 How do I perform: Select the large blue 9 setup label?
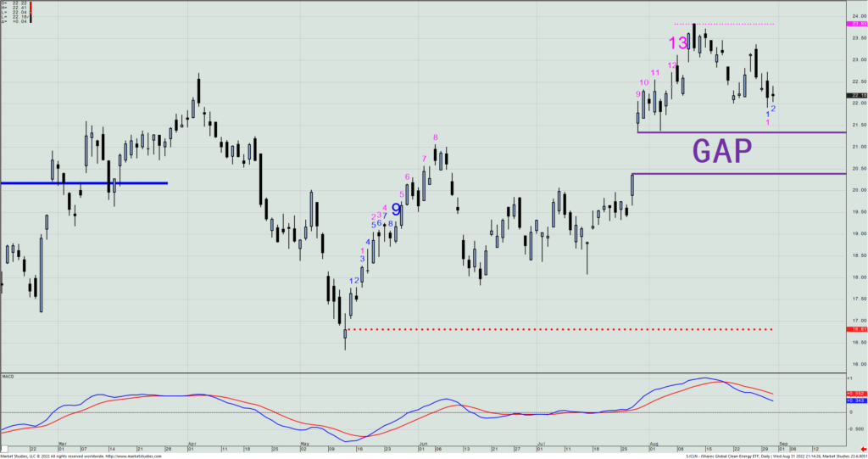tap(396, 210)
